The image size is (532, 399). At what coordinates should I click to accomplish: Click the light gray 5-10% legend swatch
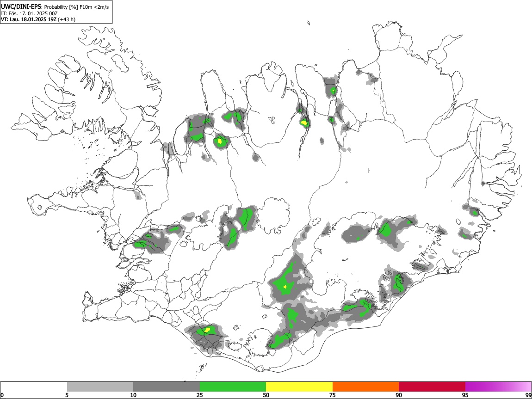point(100,387)
